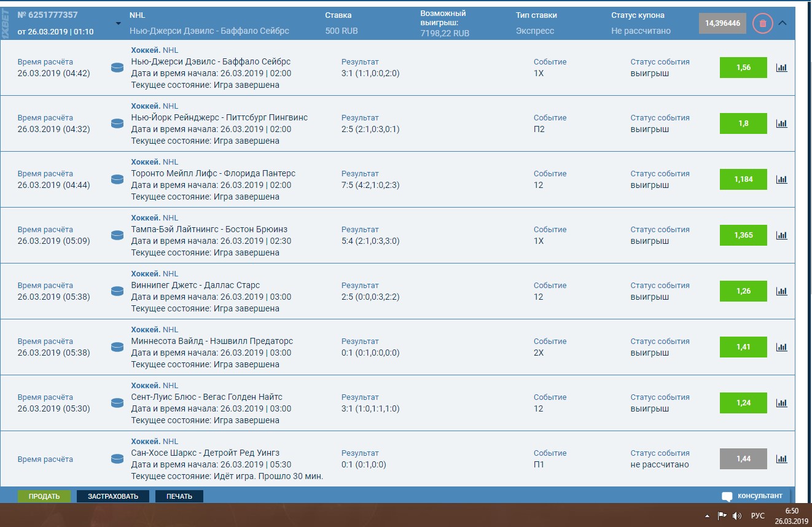Image resolution: width=812 pixels, height=527 pixels.
Task: Click bet type Экспресс in header
Action: point(535,31)
